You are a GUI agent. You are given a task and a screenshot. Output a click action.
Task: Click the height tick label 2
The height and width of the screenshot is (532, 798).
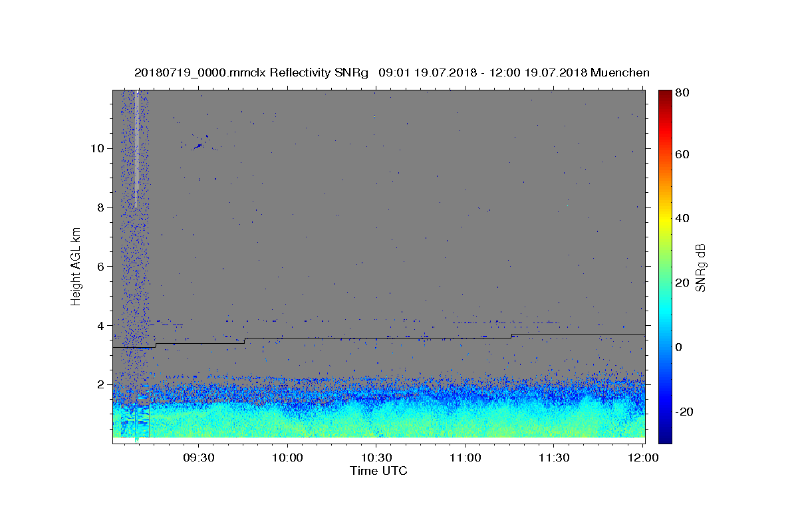[x=102, y=385]
